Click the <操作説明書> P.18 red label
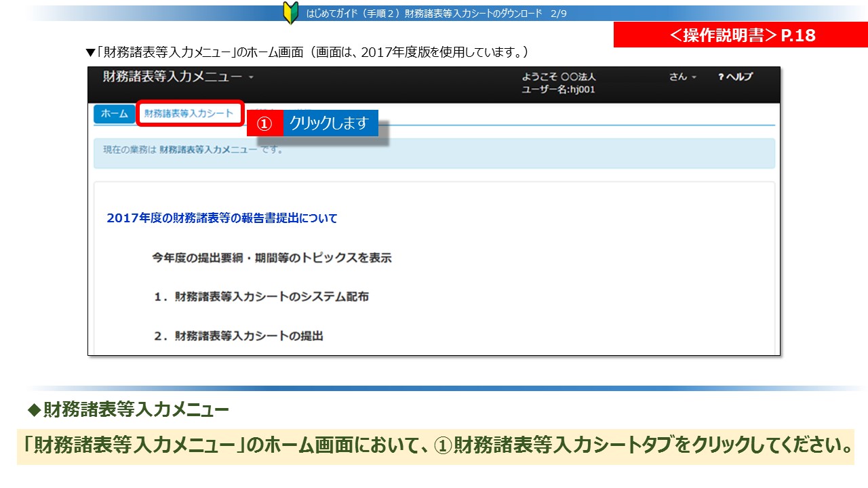The height and width of the screenshot is (488, 868). click(x=741, y=35)
